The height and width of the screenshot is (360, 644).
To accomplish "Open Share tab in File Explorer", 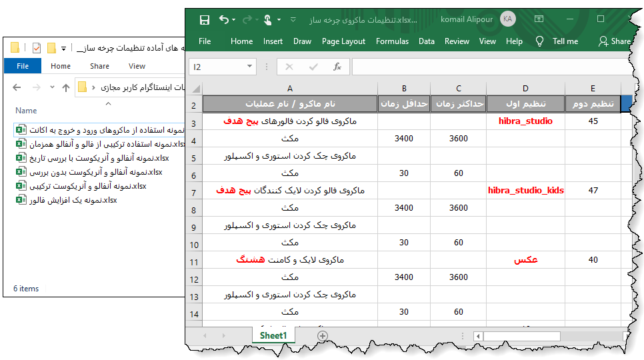I will click(99, 66).
